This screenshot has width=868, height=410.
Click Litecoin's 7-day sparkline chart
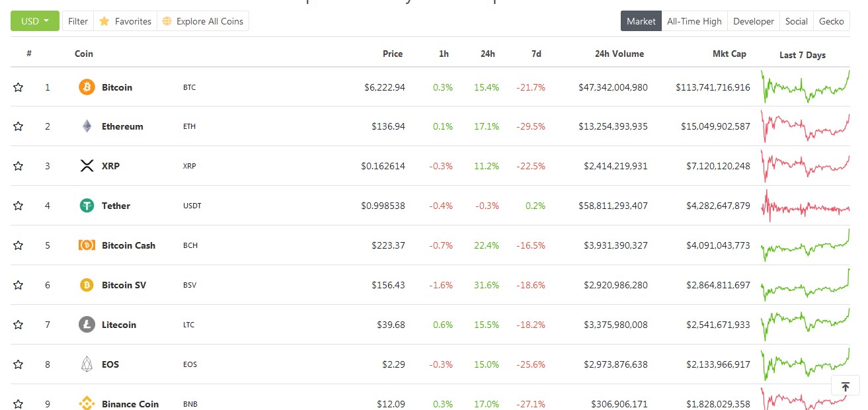click(805, 325)
